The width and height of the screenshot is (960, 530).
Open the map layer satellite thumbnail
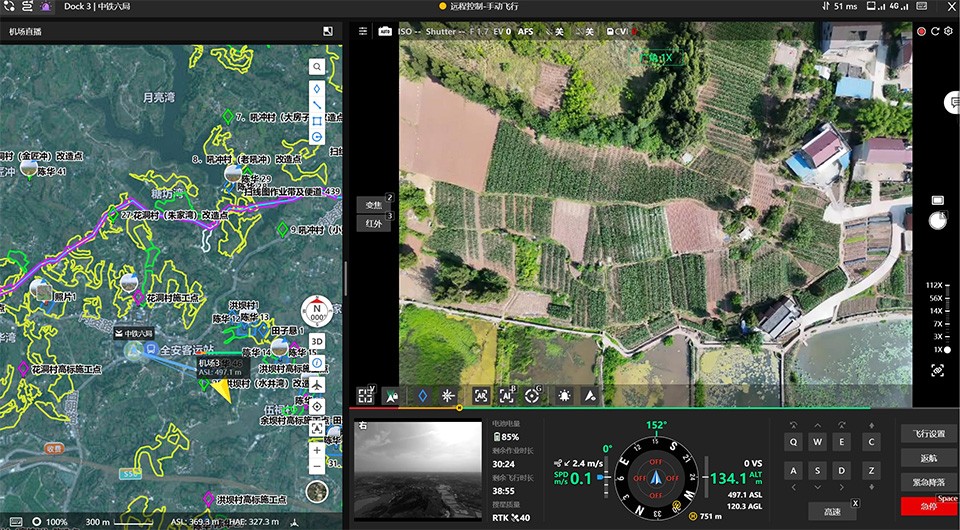click(x=317, y=491)
